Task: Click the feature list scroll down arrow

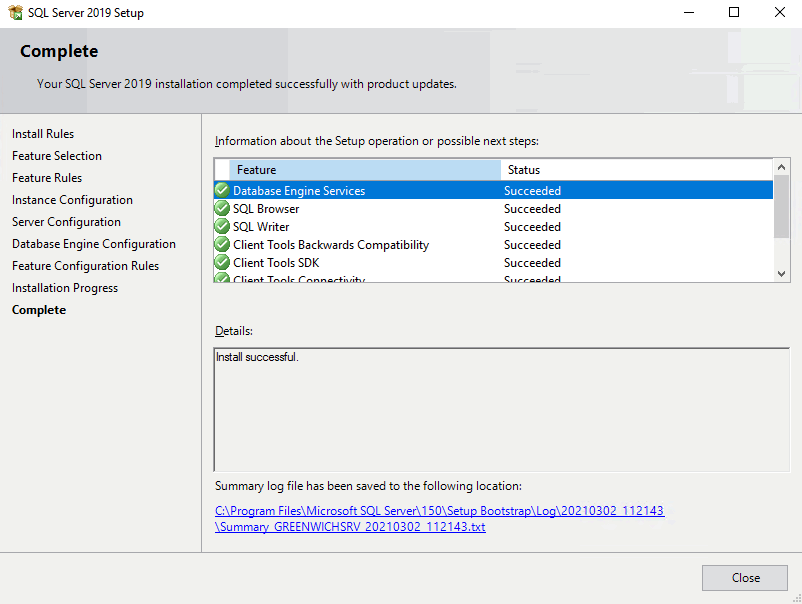Action: tap(781, 274)
